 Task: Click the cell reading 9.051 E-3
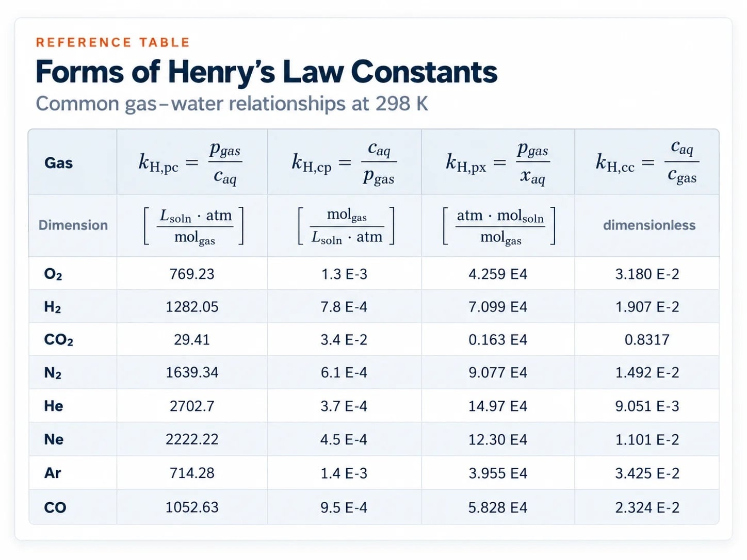click(x=647, y=406)
